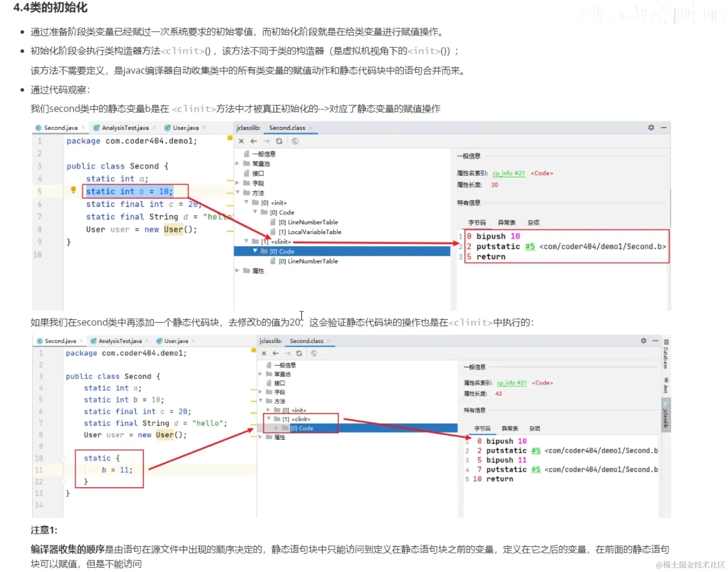Click jclasslib back arrow in lower IDE
728x572 pixels.
click(x=275, y=354)
